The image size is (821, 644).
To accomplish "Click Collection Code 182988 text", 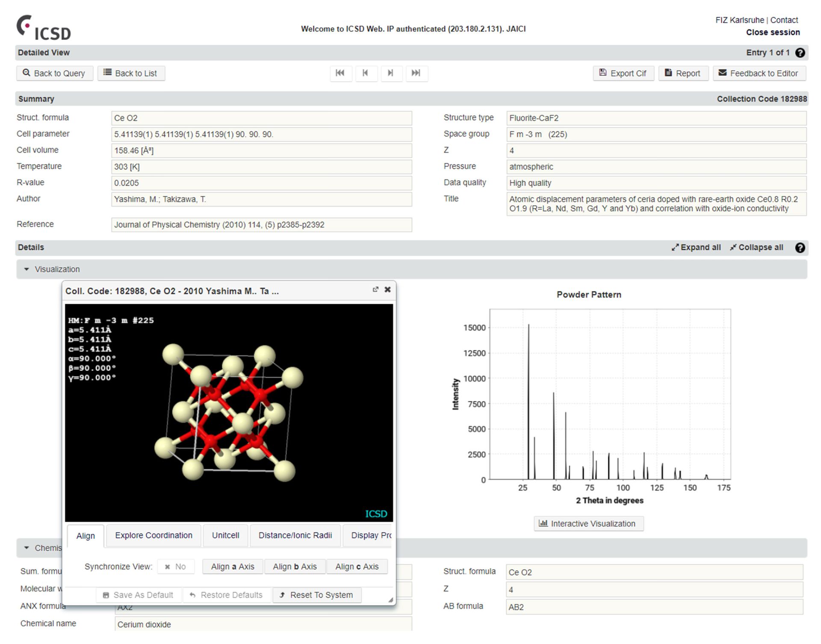I will (762, 99).
